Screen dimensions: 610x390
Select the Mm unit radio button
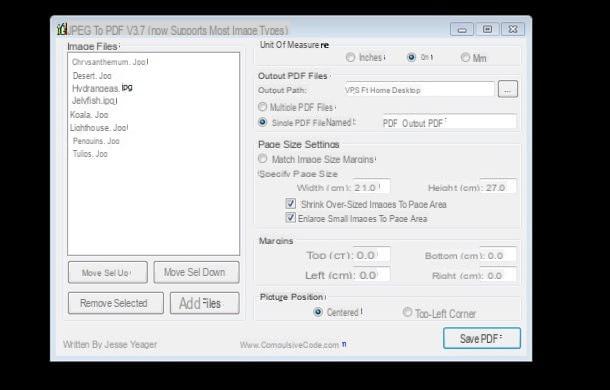[465, 58]
